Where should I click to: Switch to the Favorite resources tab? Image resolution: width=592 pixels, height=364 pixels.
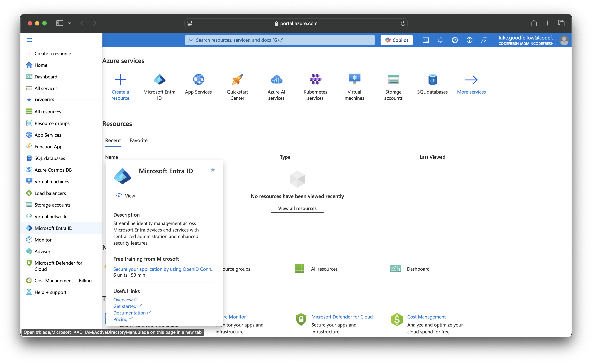pos(138,140)
